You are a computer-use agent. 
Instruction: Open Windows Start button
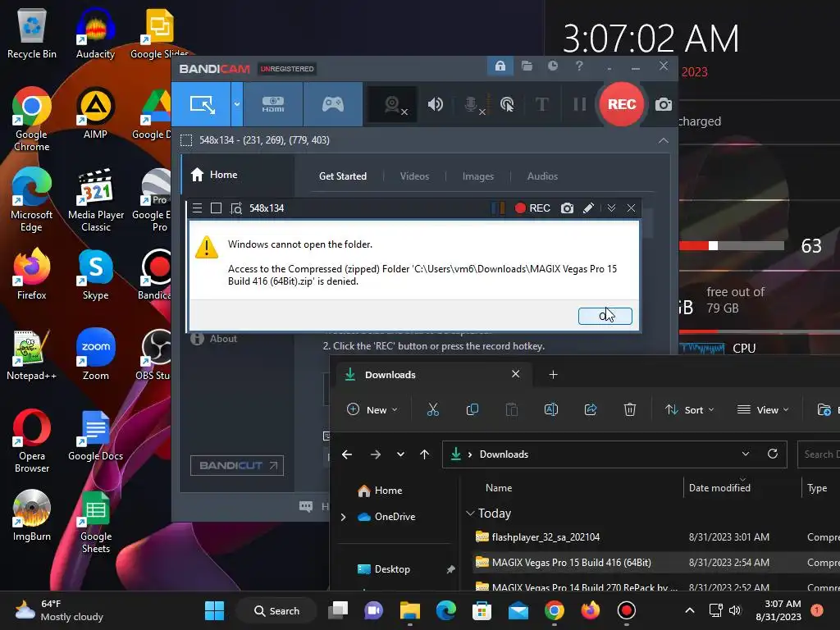coord(214,610)
